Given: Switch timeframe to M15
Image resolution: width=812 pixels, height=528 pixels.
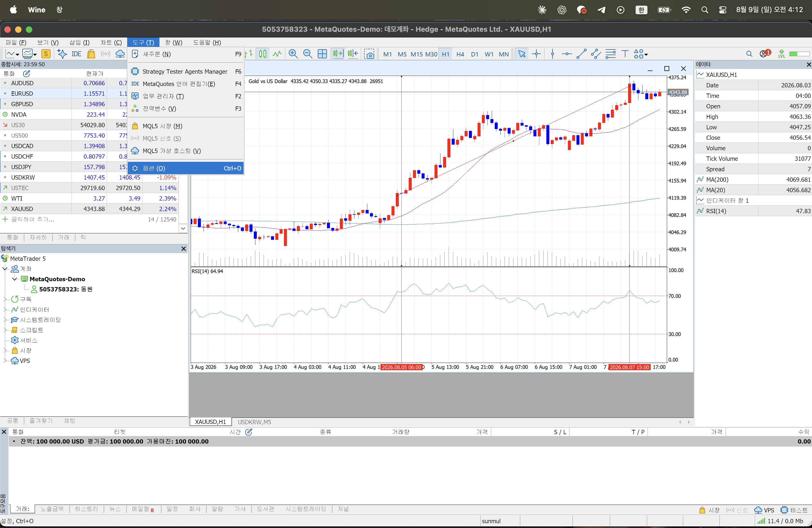Looking at the screenshot, I should [x=416, y=54].
